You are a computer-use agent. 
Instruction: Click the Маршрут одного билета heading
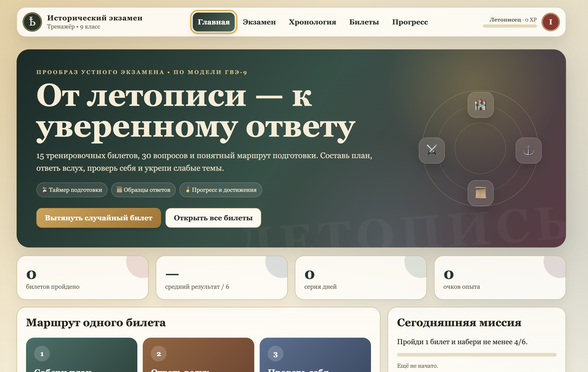(96, 322)
